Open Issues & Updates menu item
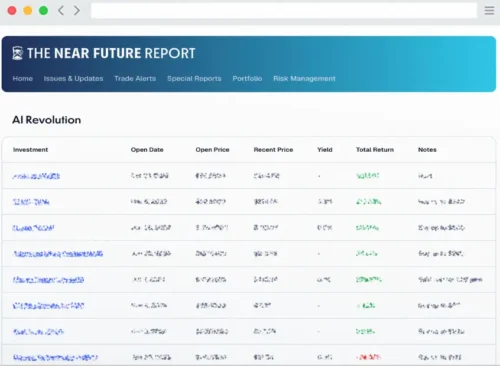This screenshot has width=500, height=366. (x=73, y=79)
